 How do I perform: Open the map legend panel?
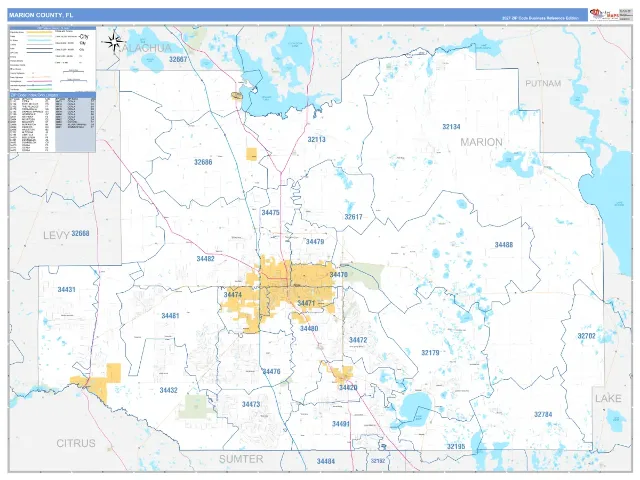[53, 59]
